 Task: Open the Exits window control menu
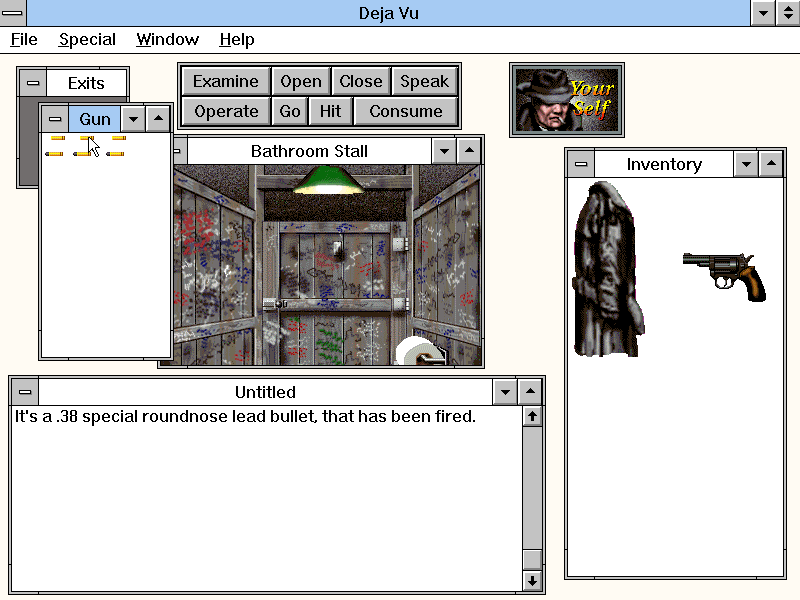click(x=33, y=83)
